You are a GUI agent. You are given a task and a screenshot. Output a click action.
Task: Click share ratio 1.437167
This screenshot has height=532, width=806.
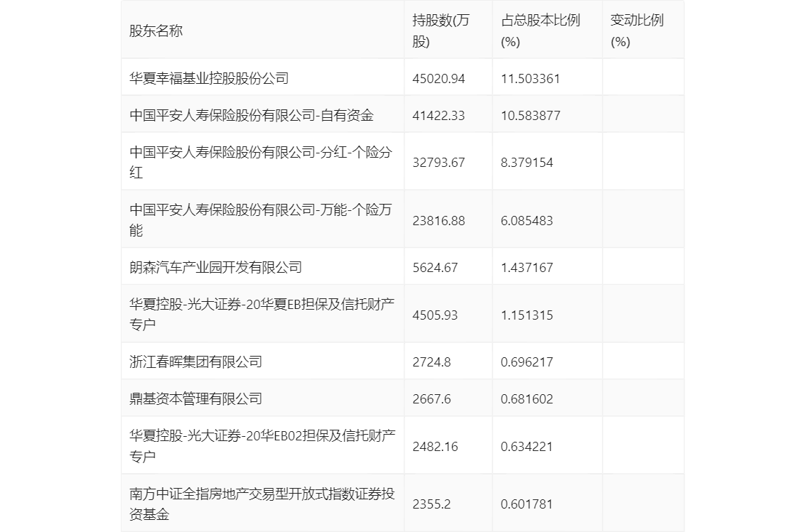[x=527, y=268]
